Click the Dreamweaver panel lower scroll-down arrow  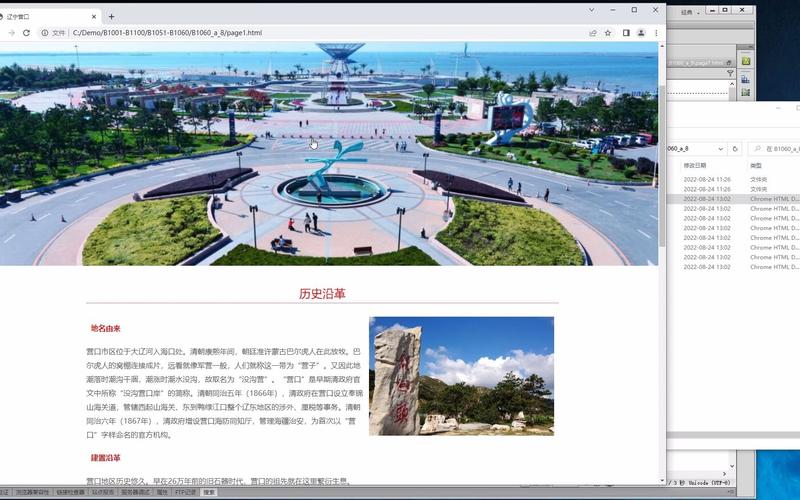point(732,466)
